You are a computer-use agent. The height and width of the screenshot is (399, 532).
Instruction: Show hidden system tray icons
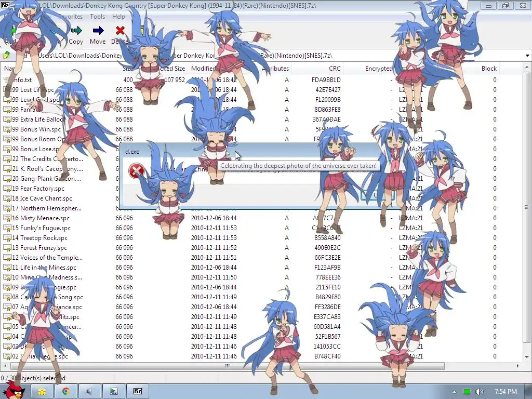click(x=454, y=392)
